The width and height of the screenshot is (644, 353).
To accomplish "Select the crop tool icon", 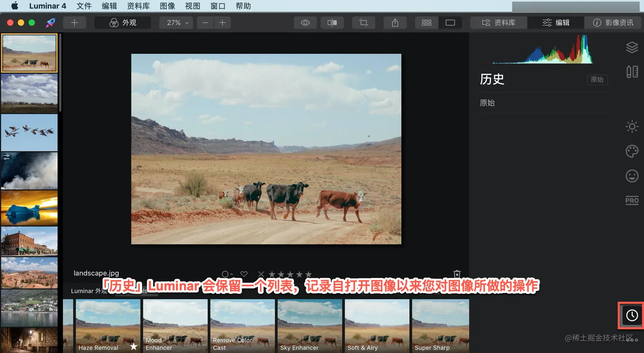I will tap(363, 23).
